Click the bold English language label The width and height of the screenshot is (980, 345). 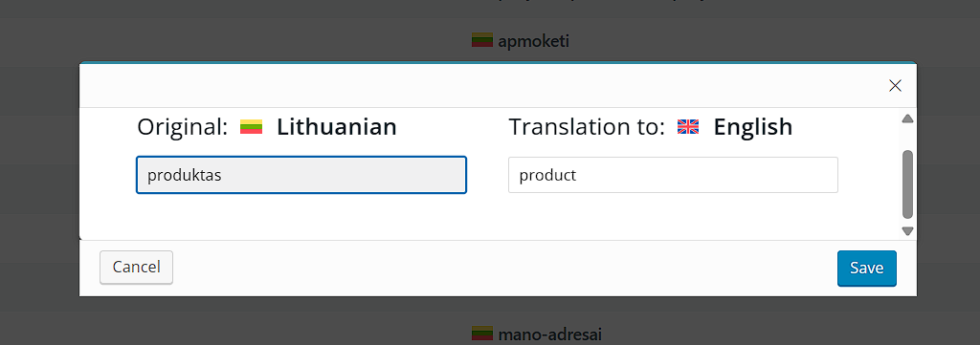(x=752, y=127)
